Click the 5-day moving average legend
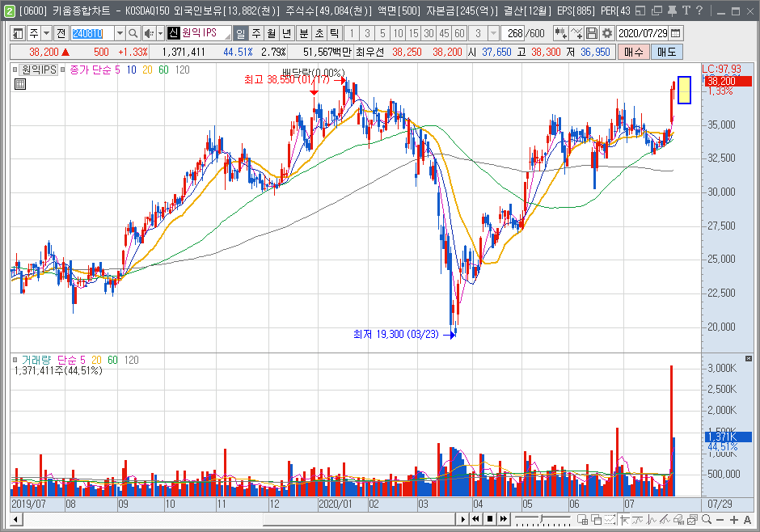The width and height of the screenshot is (760, 532). [x=117, y=70]
